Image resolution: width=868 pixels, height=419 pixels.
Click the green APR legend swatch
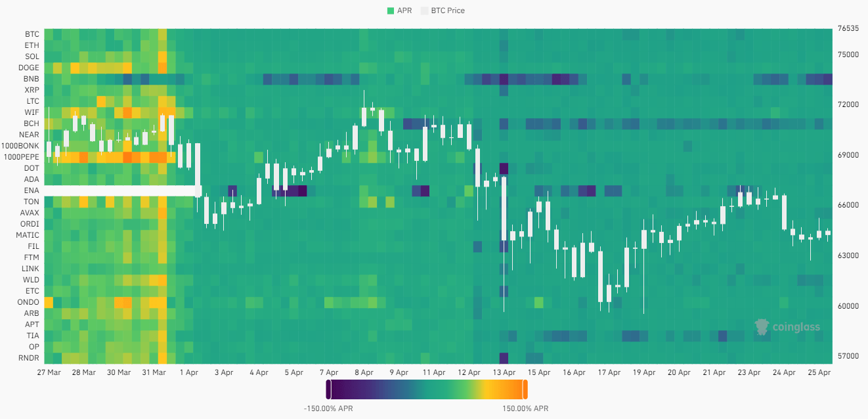coord(391,11)
